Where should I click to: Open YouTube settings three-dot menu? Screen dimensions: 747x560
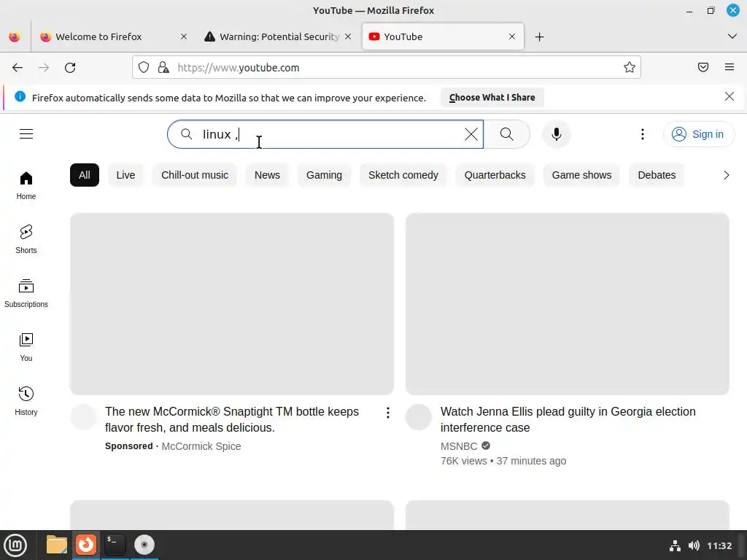(x=643, y=134)
